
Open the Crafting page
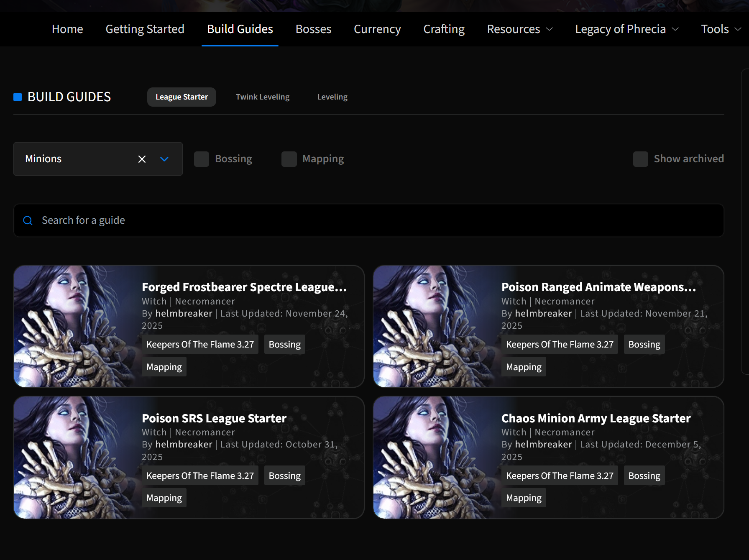[444, 29]
